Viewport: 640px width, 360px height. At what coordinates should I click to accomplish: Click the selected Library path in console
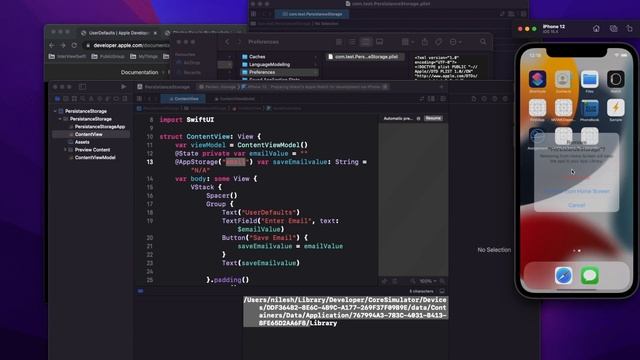[345, 311]
